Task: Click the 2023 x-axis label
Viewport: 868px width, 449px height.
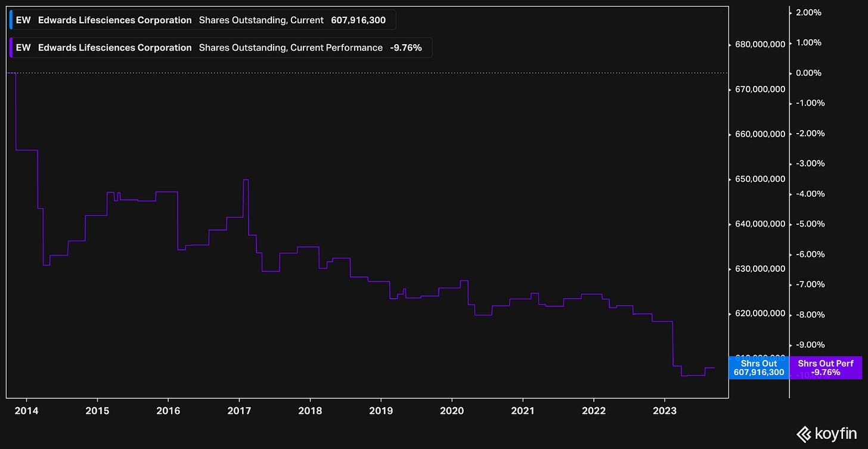Action: tap(665, 411)
